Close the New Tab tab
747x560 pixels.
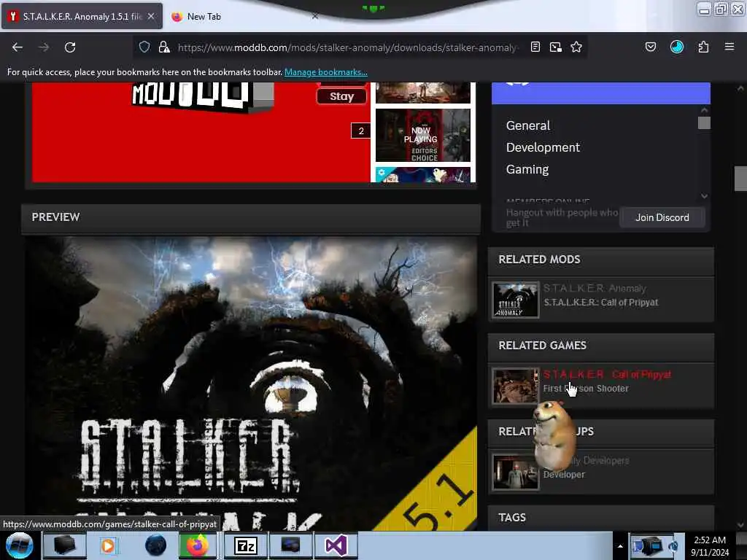click(x=315, y=16)
